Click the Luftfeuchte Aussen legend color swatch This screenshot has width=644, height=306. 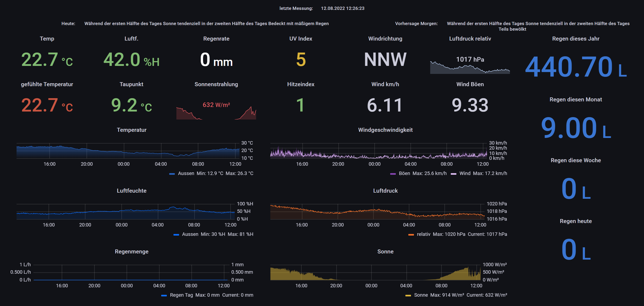[176, 235]
